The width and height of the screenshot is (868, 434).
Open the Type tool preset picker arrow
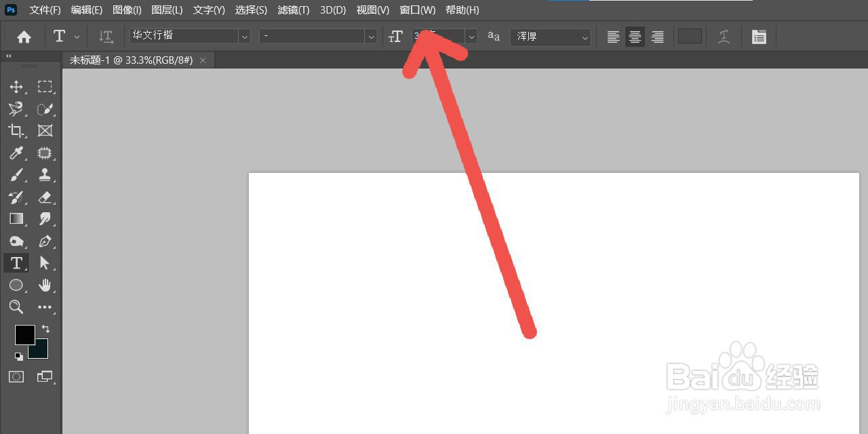pyautogui.click(x=76, y=37)
